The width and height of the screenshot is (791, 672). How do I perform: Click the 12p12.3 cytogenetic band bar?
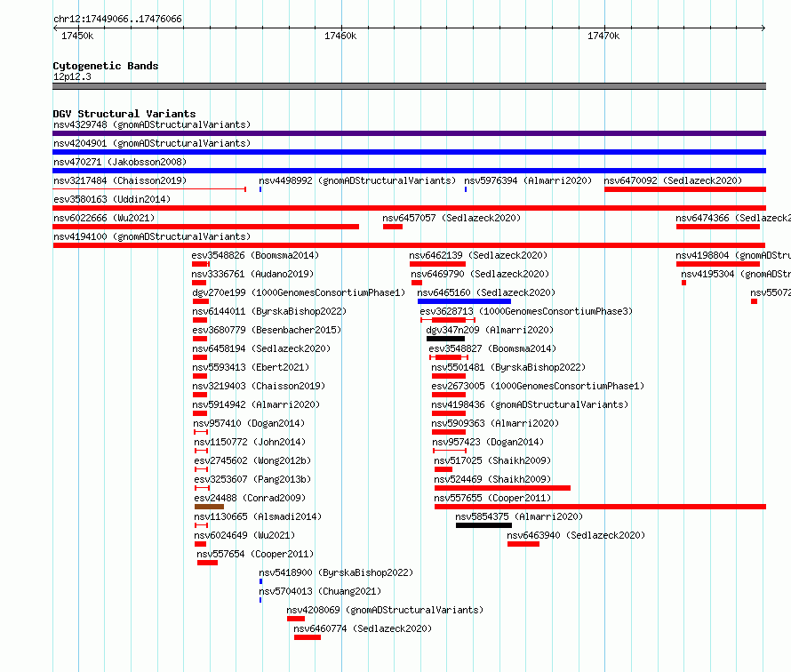tap(409, 86)
